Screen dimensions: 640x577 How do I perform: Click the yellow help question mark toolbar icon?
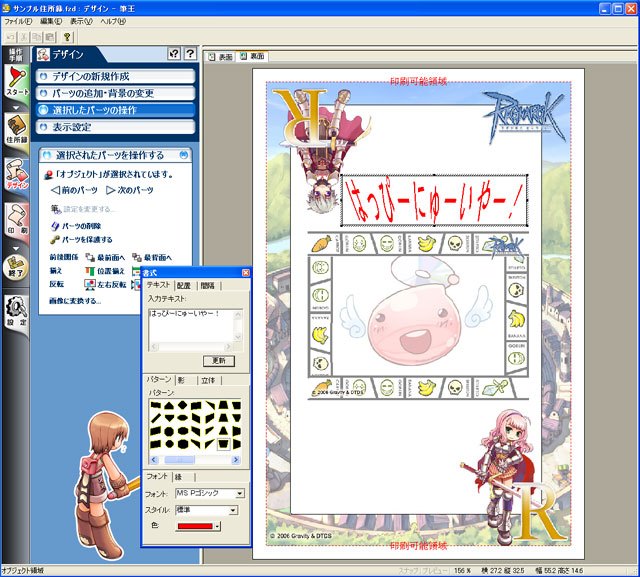click(67, 35)
